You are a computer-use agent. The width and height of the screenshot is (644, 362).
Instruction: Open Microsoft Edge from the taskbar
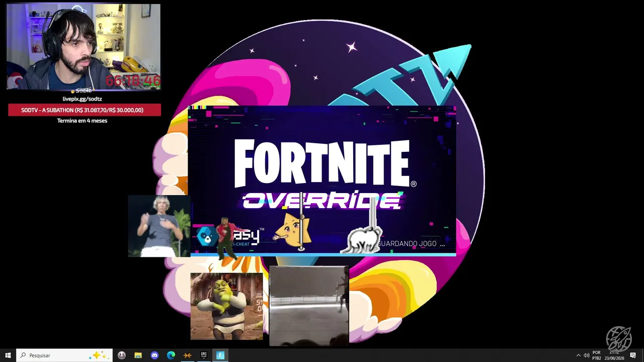point(171,355)
